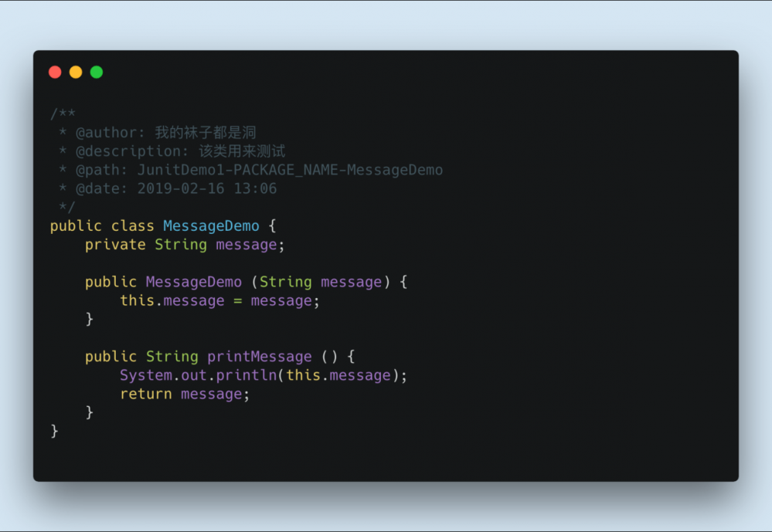Click the constructor's 'String message' parameter

321,282
